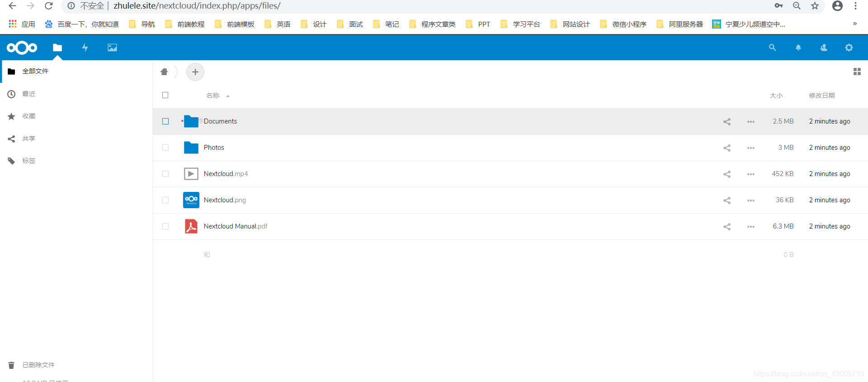
Task: Check the Nextcloud.mp4 row checkbox
Action: 165,174
